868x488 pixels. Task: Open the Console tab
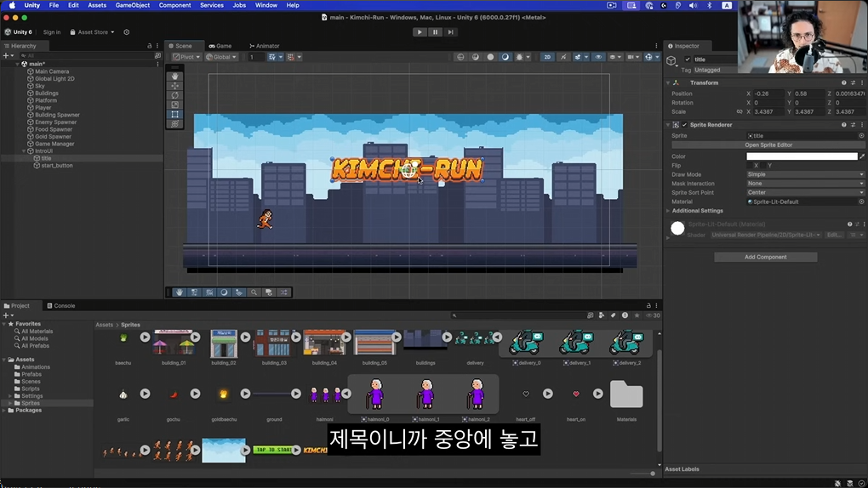coord(61,305)
